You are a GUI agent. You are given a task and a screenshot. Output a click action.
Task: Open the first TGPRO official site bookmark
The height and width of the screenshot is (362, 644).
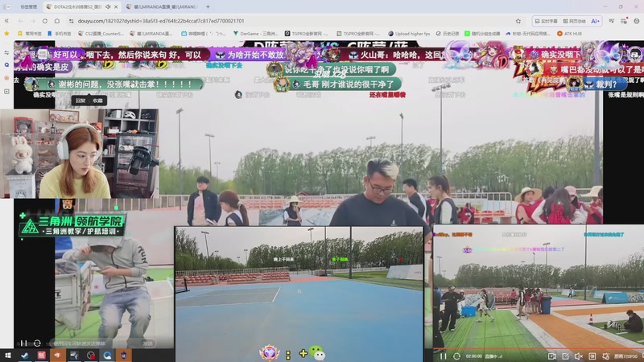click(307, 34)
